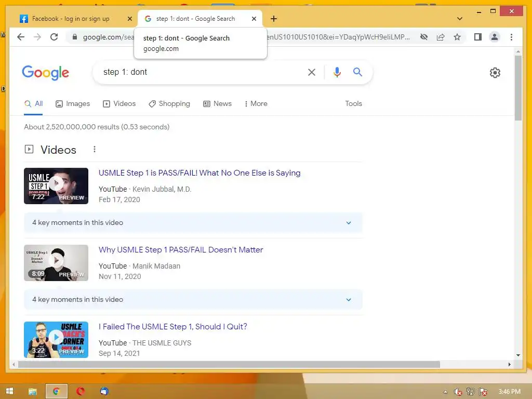Click the muted volume tray icon
This screenshot has width=532, height=399.
(x=458, y=392)
